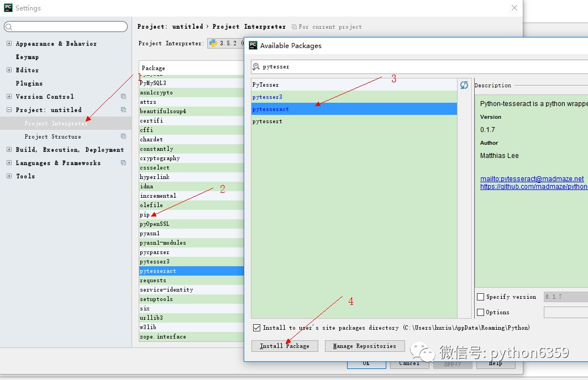Expand Appearance & Behavior section
Viewport: 588px width, 380px height.
pyautogui.click(x=9, y=44)
